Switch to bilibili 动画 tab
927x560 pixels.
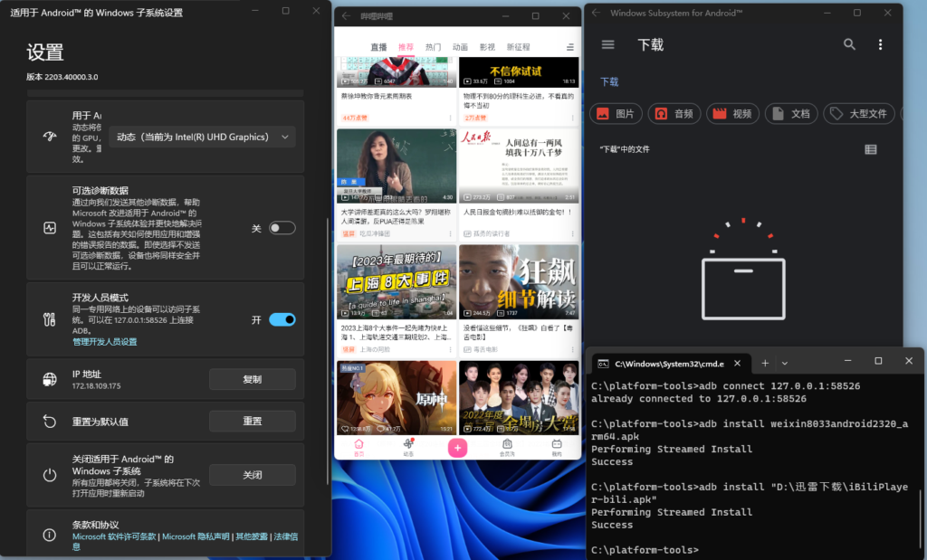pyautogui.click(x=460, y=47)
